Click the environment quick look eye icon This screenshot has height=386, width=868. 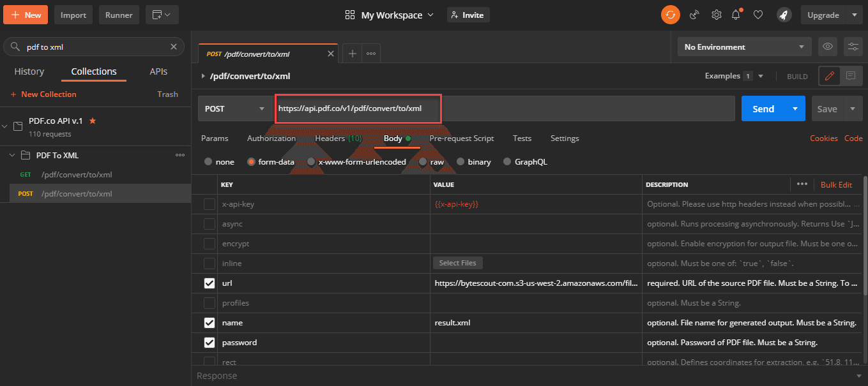point(828,47)
